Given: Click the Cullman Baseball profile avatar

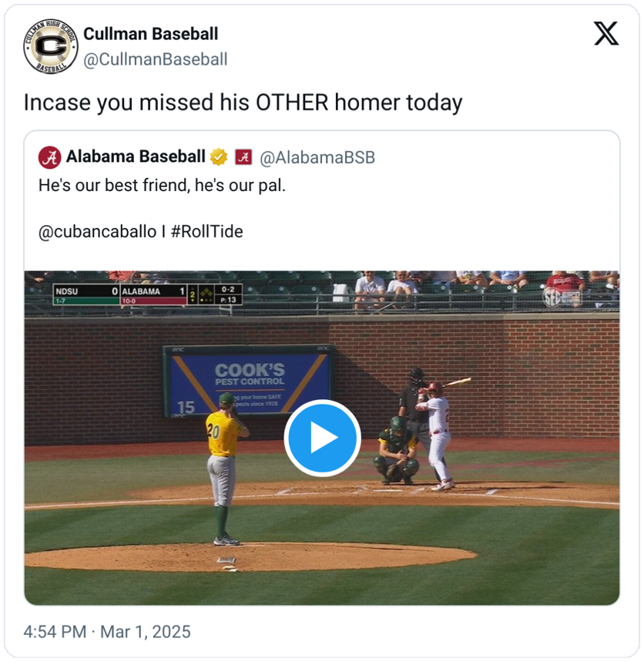Looking at the screenshot, I should (50, 46).
